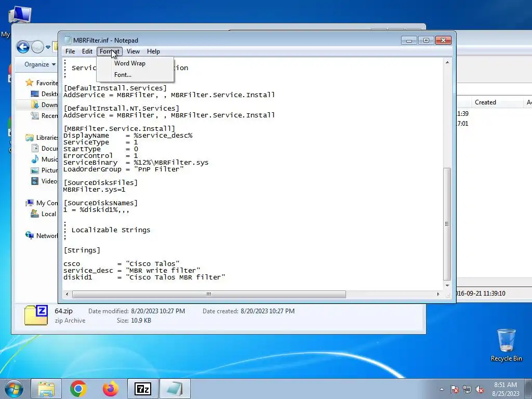
Task: Select Music library in Explorer sidebar
Action: [44, 159]
